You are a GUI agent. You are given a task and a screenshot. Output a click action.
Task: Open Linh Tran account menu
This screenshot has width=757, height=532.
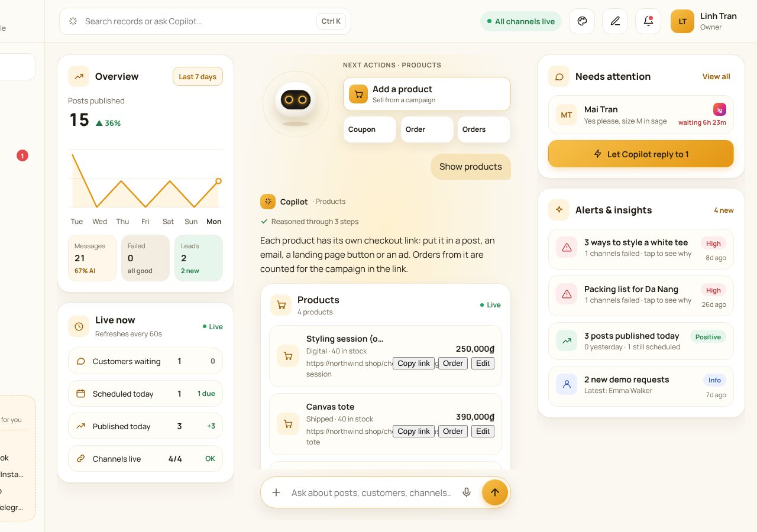(x=704, y=21)
